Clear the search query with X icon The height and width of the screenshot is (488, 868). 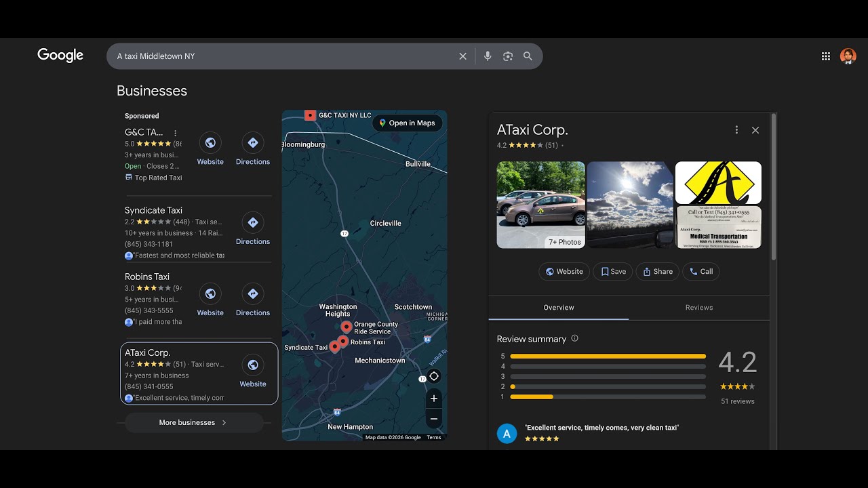462,56
